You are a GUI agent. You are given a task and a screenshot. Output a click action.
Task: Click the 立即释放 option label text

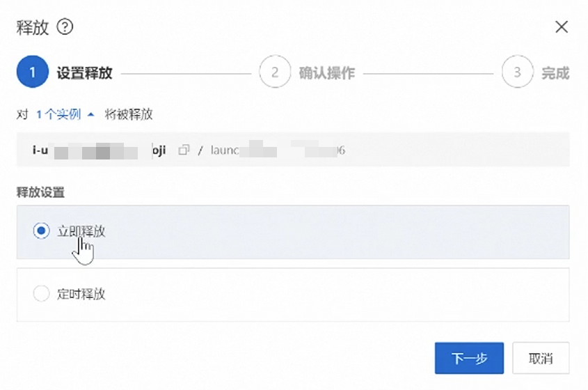pos(81,231)
